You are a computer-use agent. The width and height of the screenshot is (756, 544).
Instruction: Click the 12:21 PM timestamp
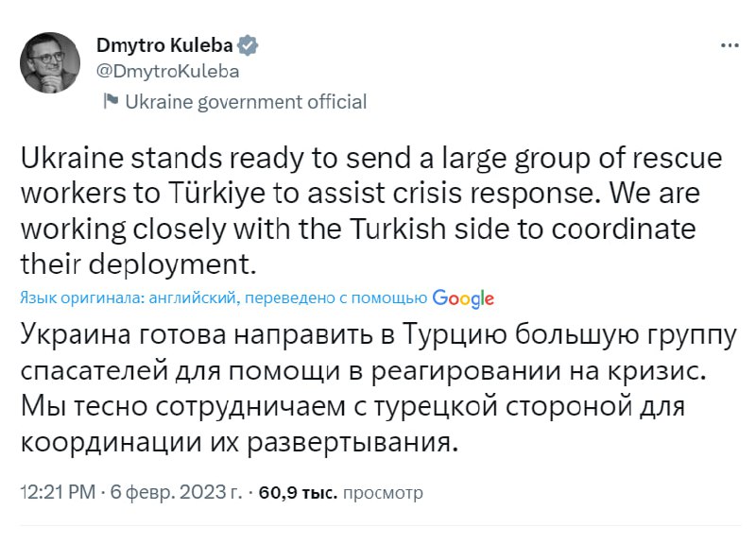tap(56, 492)
